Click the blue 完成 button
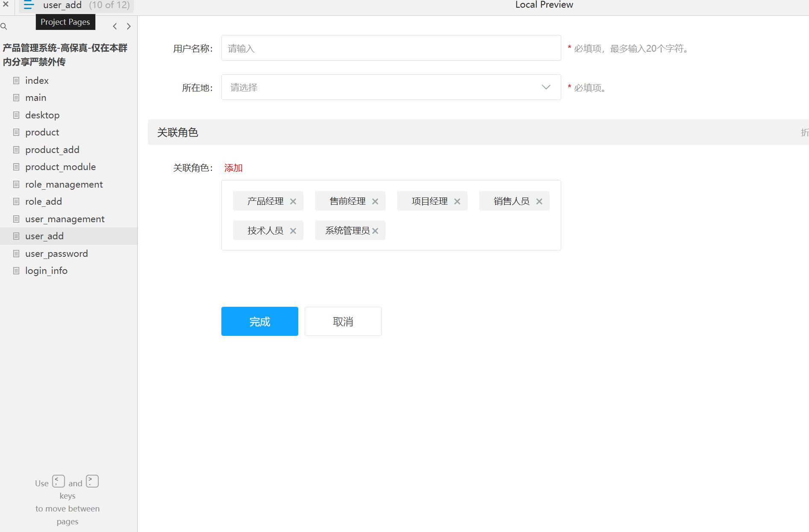Image resolution: width=809 pixels, height=532 pixels. [260, 321]
